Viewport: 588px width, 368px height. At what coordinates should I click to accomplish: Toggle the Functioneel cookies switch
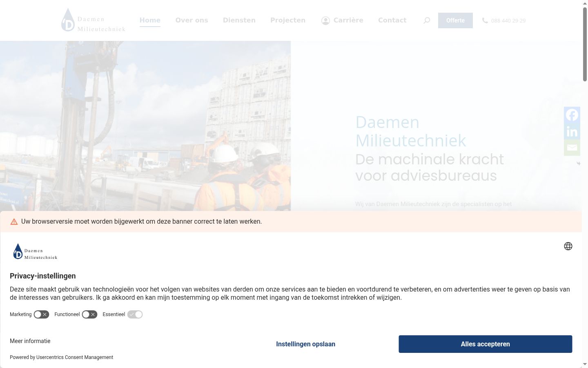click(89, 314)
